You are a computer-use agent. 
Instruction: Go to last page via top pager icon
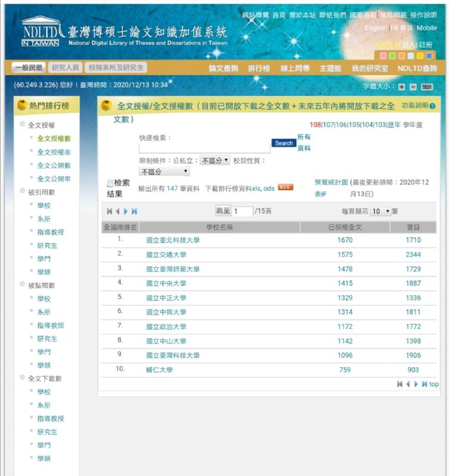[x=134, y=211]
